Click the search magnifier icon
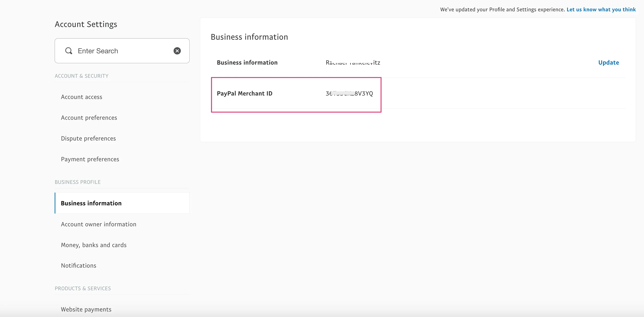 69,51
